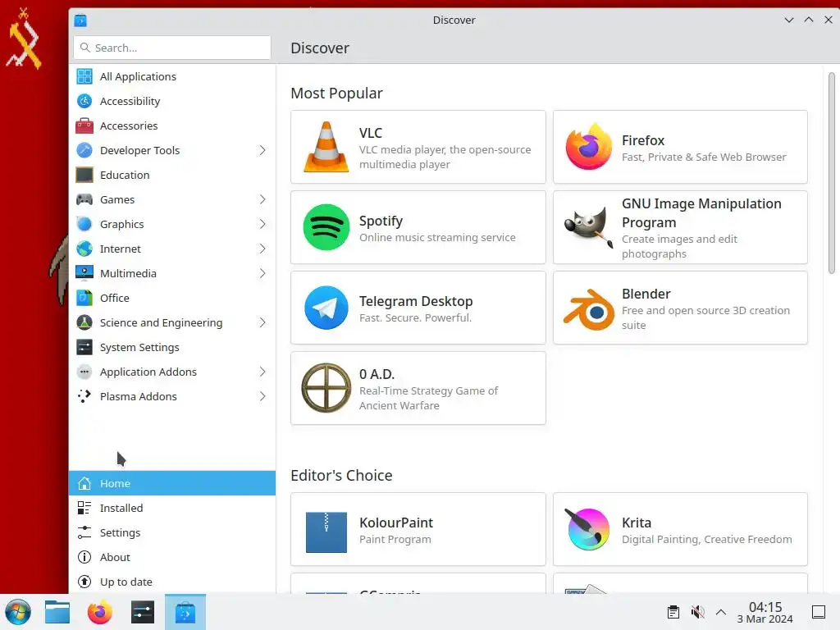Click the Internet globe icon

point(84,249)
